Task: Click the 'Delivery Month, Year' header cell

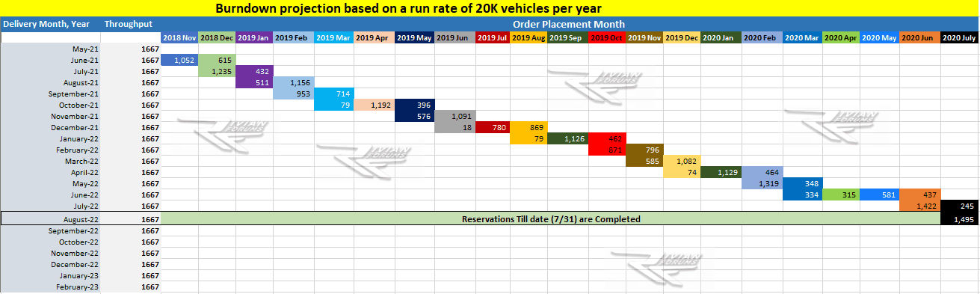Action: 50,24
